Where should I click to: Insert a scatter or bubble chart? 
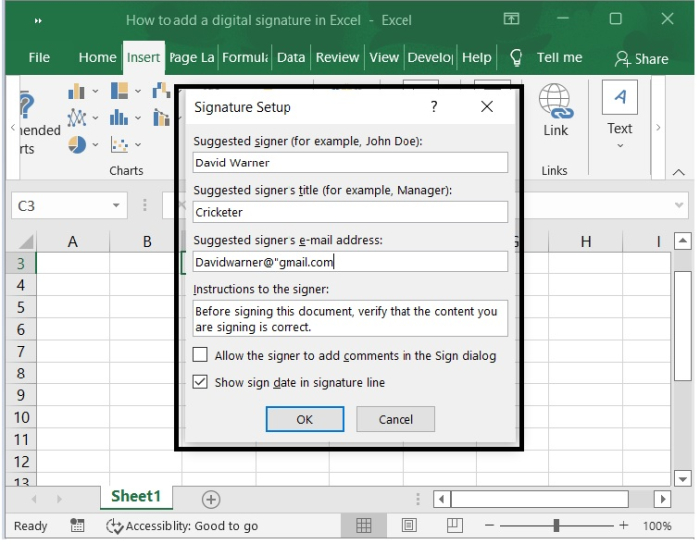pos(119,145)
